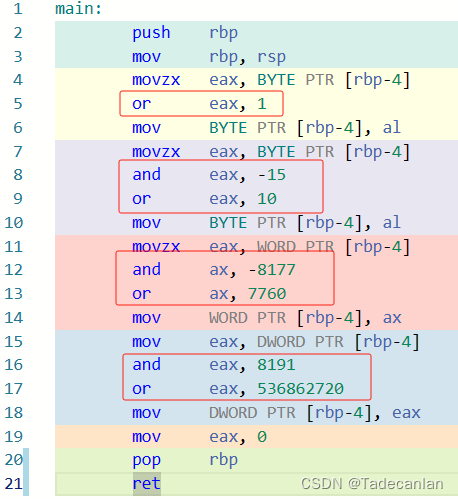Click '[rbp-4]' on line 6
Screen dimensions: 458x499
coord(329,128)
